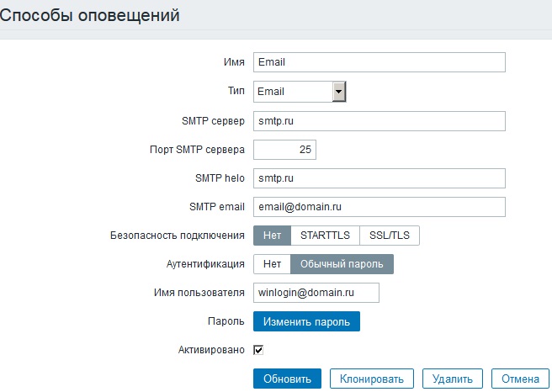This screenshot has height=392, width=552.
Task: Focus the SMTP helo field
Action: (379, 178)
